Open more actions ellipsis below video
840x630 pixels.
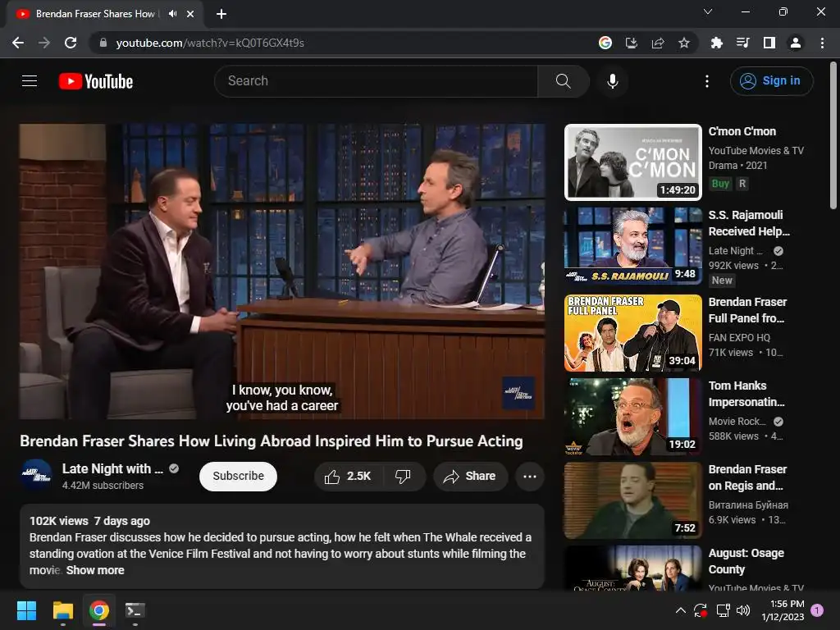pyautogui.click(x=530, y=477)
